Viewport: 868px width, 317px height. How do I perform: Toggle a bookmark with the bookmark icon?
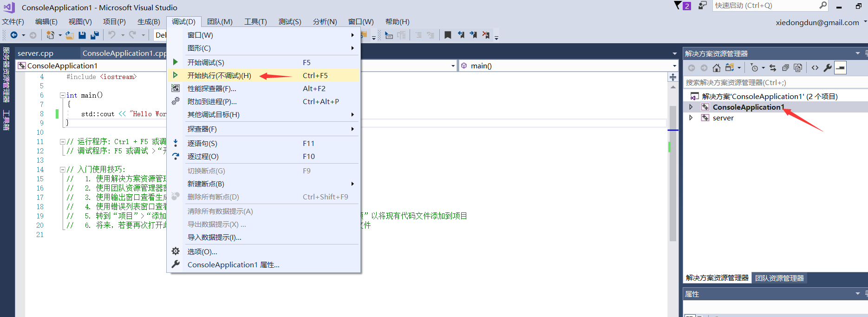[x=448, y=35]
